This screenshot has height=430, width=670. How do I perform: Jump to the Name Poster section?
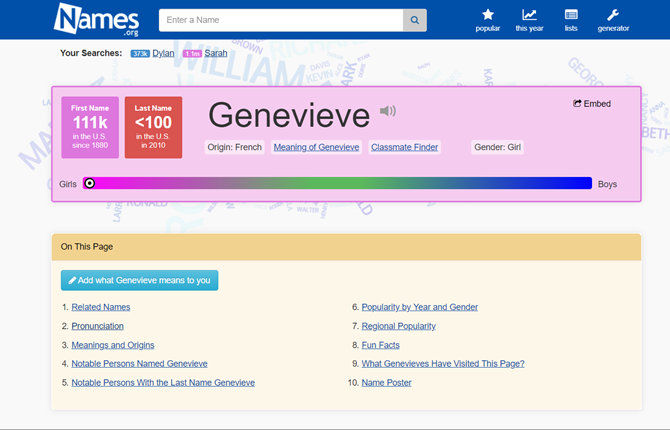pos(386,383)
